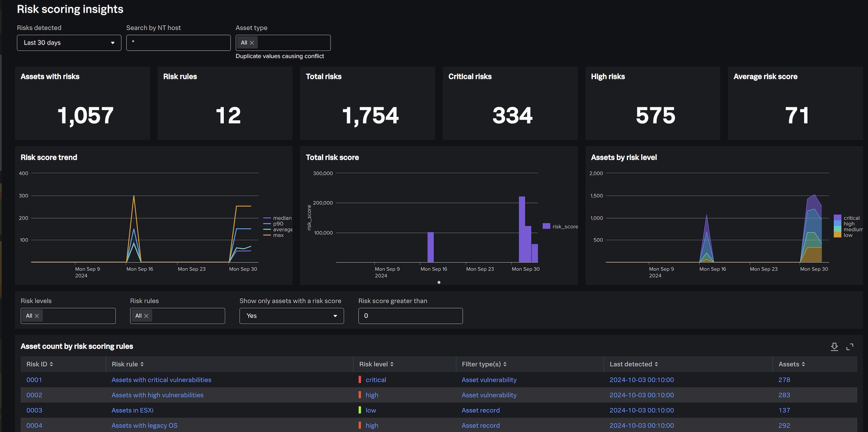
Task: Click the risk_score legend marker
Action: (547, 226)
